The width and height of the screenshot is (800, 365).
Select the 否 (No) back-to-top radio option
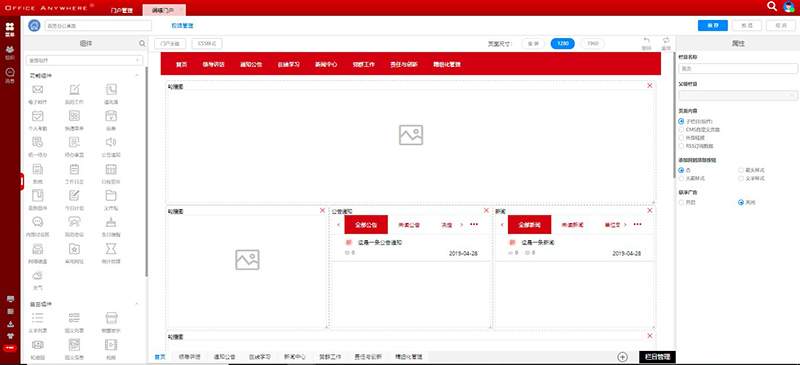681,170
